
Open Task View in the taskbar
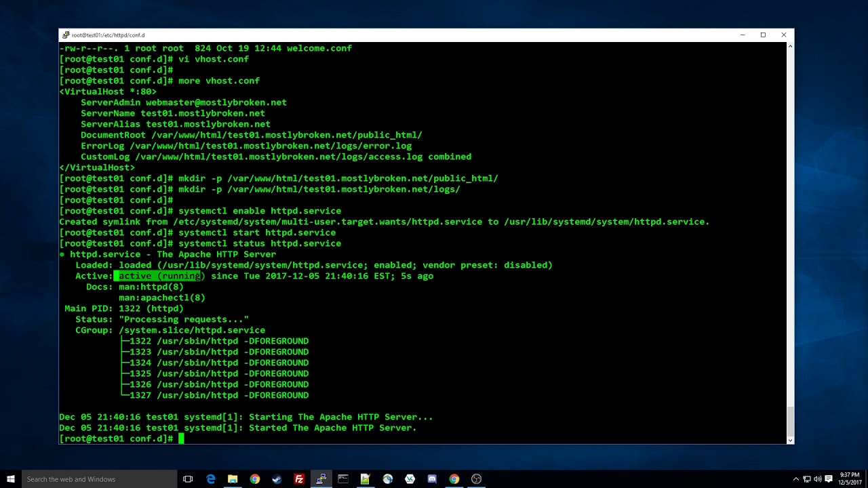click(188, 479)
